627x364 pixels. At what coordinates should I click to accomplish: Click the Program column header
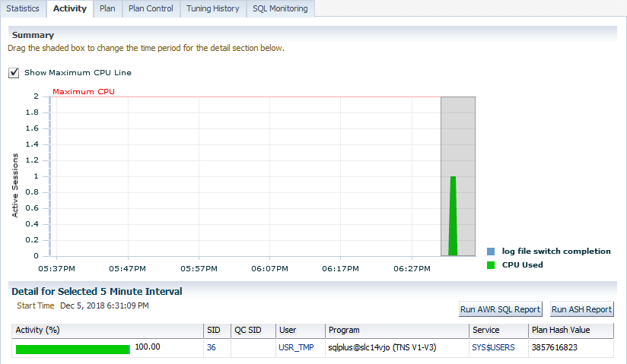point(396,331)
